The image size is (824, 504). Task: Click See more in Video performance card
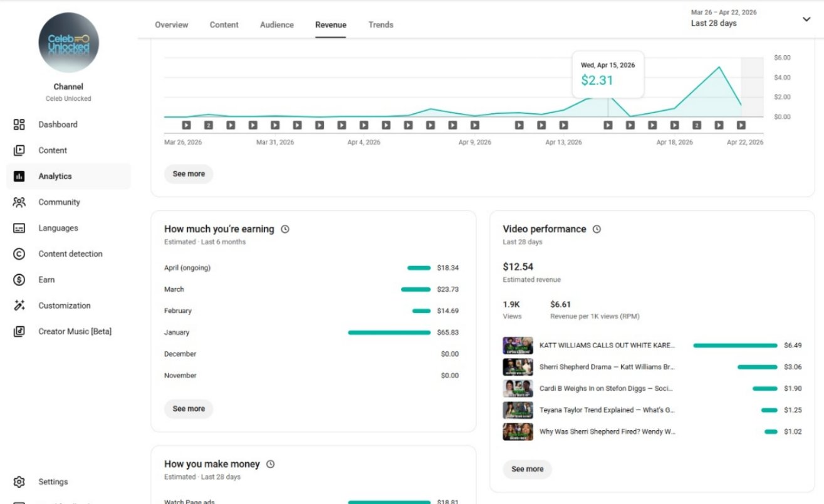[527, 470]
